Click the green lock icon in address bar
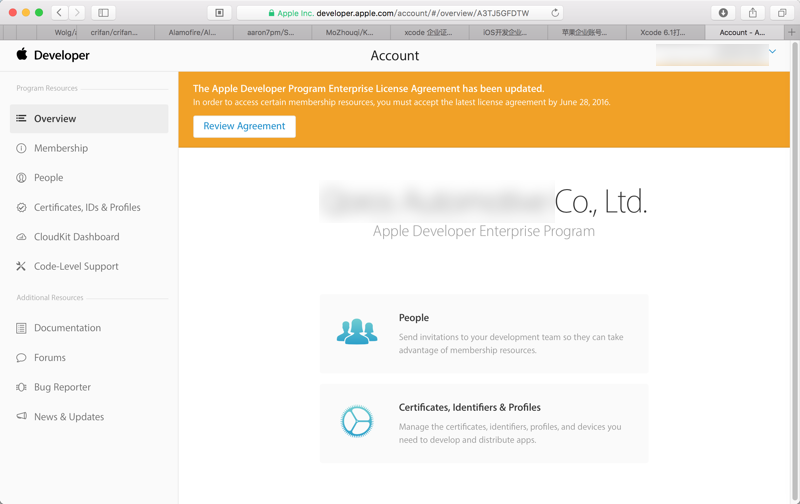 (x=271, y=13)
